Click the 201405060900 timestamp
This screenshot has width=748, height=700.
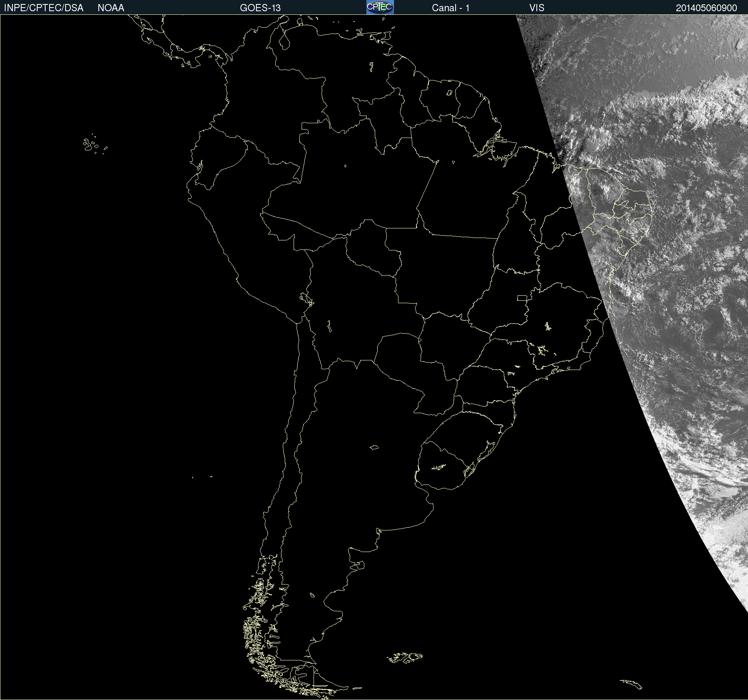pyautogui.click(x=706, y=8)
